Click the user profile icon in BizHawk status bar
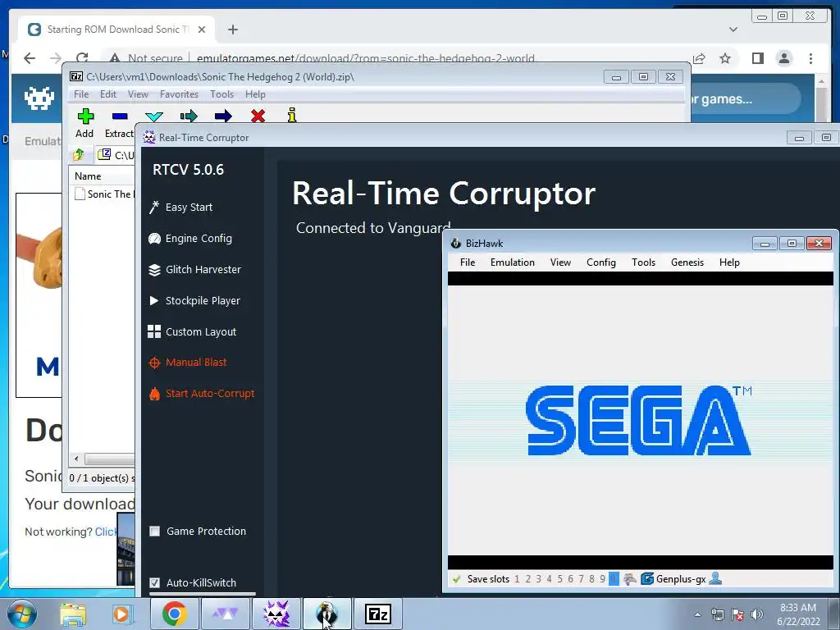Screen dimensions: 840x630 tap(715, 578)
